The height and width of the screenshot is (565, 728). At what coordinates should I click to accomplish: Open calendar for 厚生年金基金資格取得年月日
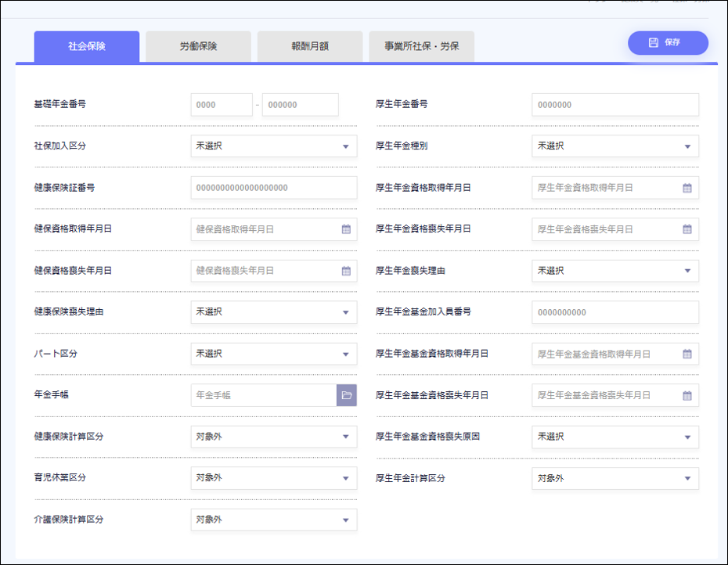pos(687,354)
